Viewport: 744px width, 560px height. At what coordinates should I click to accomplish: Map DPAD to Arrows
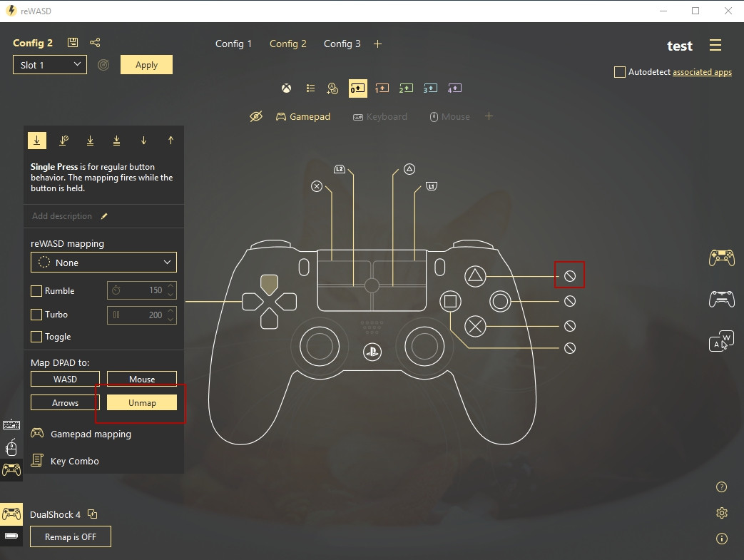[65, 403]
